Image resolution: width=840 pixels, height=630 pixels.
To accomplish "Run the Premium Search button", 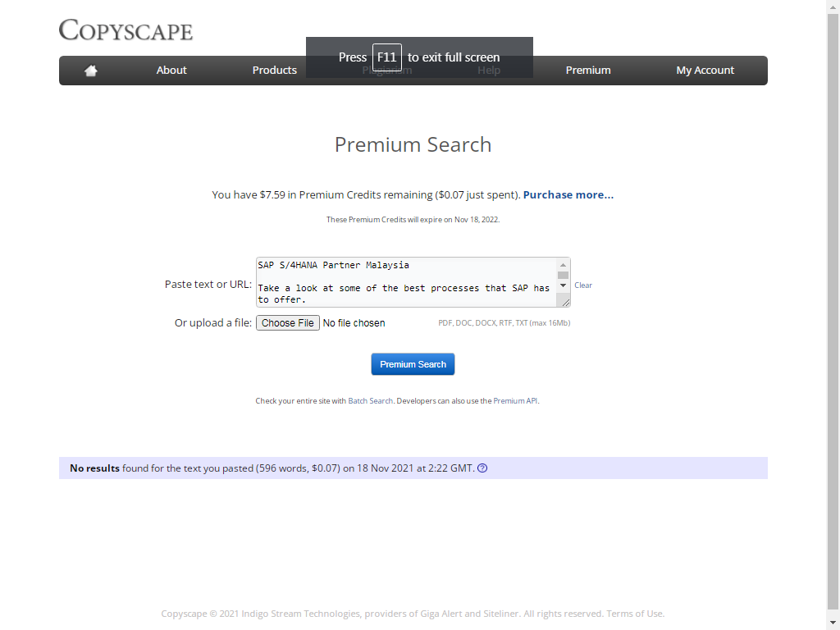I will [x=413, y=364].
